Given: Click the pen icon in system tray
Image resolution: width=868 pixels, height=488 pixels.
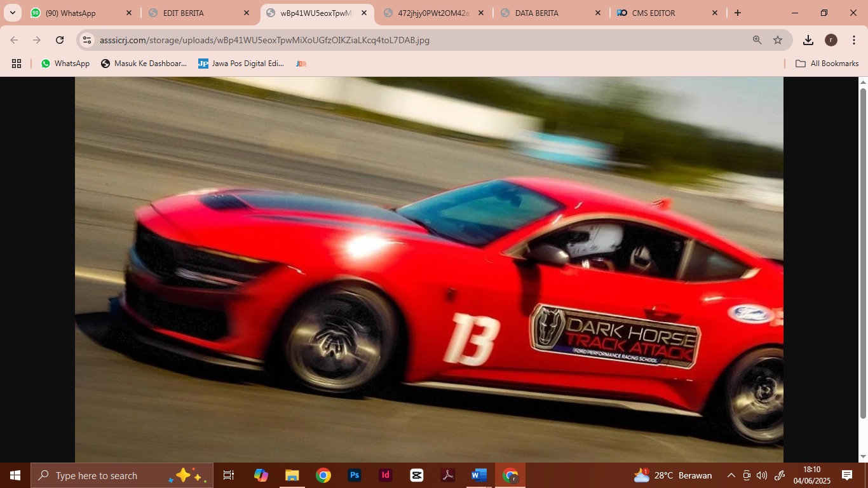Looking at the screenshot, I should click(x=780, y=475).
